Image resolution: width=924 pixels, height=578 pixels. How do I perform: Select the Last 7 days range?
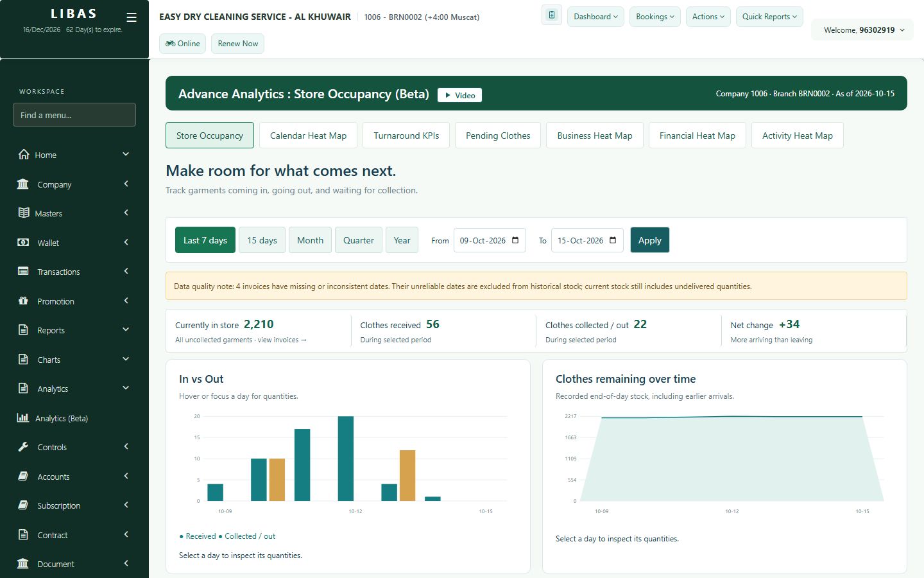[x=205, y=240]
